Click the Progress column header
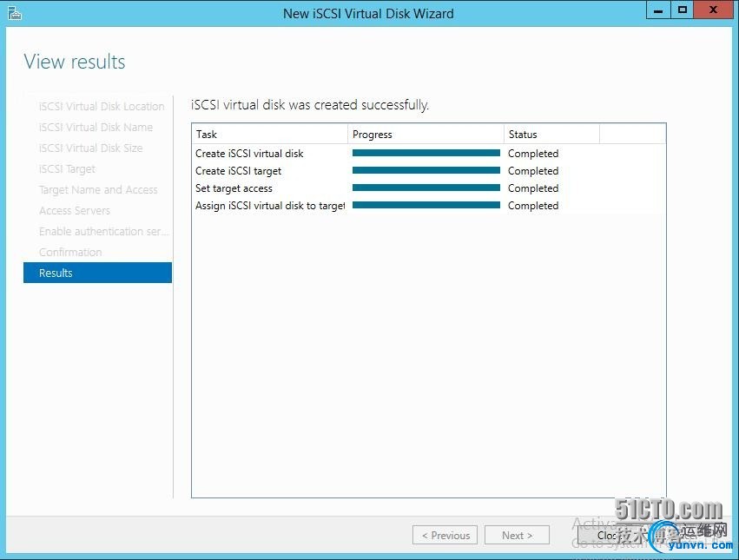 click(426, 135)
